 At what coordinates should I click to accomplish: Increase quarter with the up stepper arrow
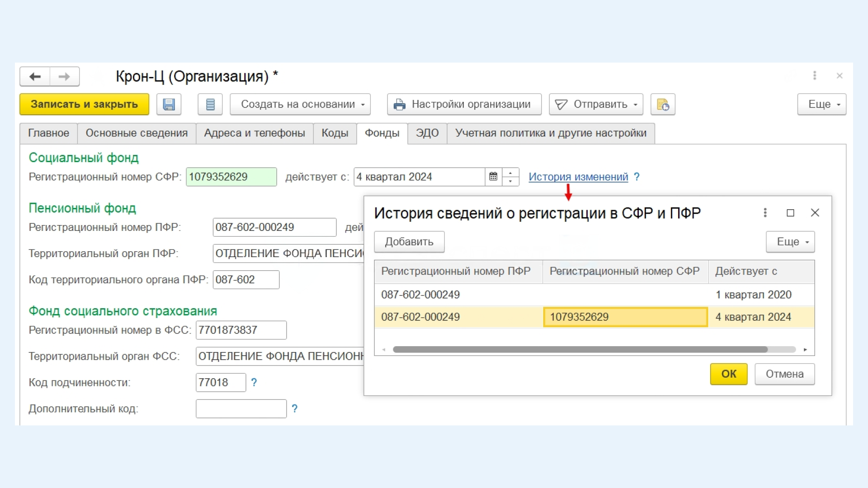click(510, 173)
